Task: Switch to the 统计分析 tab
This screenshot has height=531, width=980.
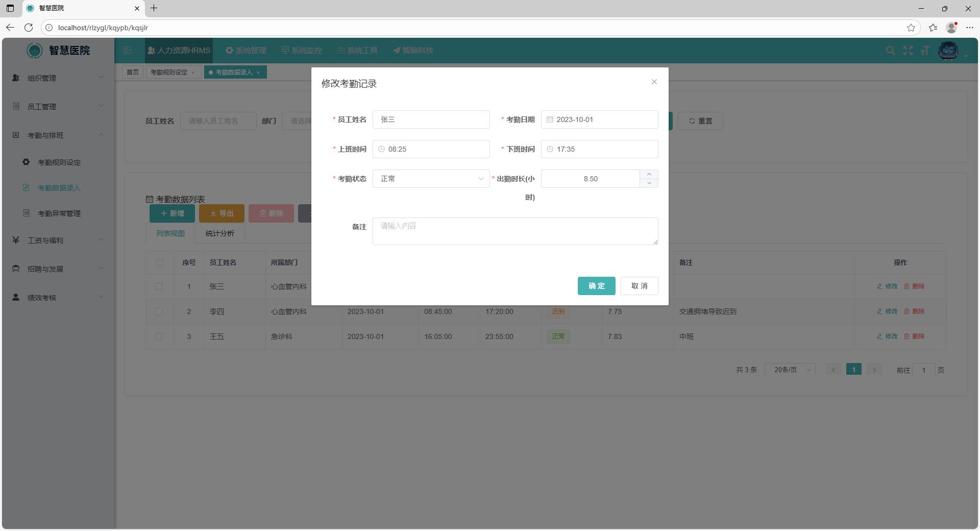Action: 219,233
